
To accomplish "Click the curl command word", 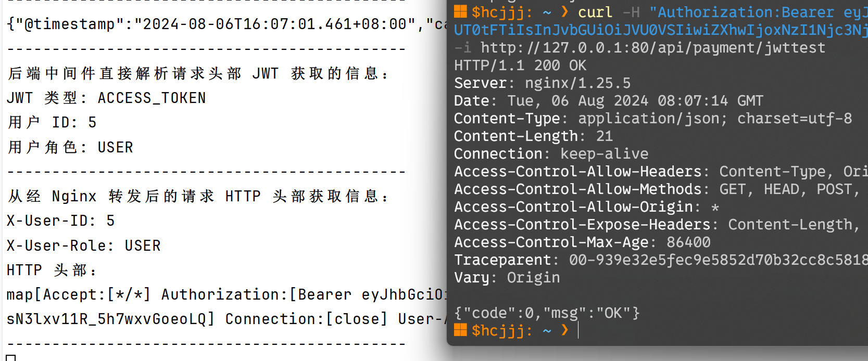I will coord(595,12).
